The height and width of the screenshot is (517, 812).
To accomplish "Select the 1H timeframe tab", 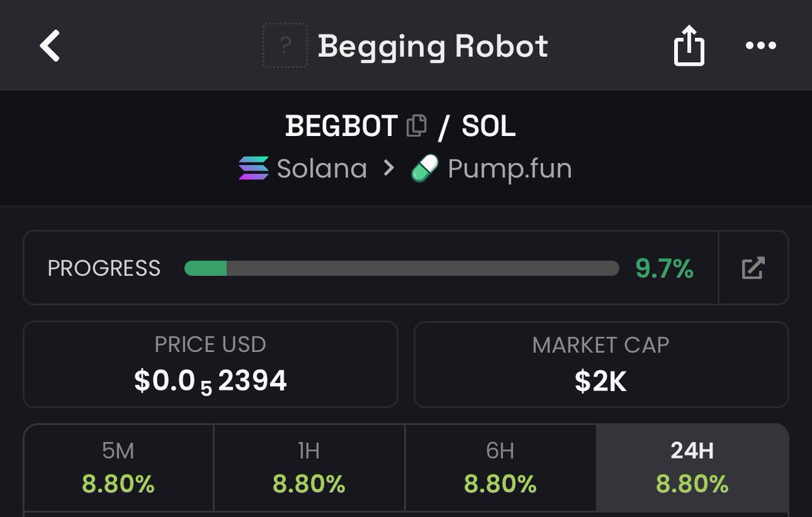I will (309, 468).
